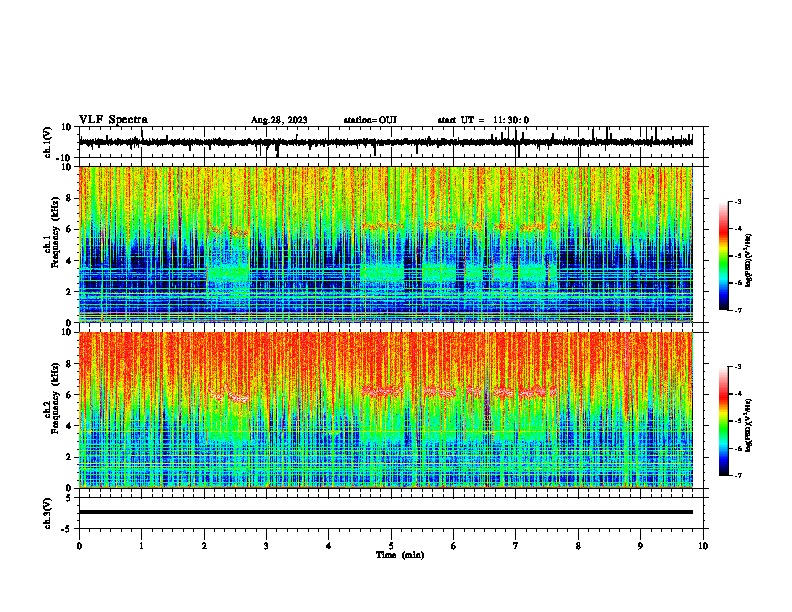Click the ch.1 voltage waveform trace panel

(x=391, y=142)
